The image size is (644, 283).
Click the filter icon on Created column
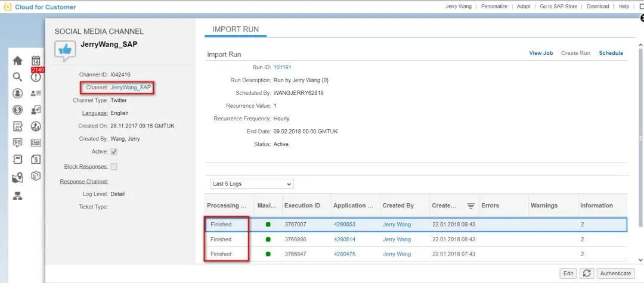coord(470,206)
